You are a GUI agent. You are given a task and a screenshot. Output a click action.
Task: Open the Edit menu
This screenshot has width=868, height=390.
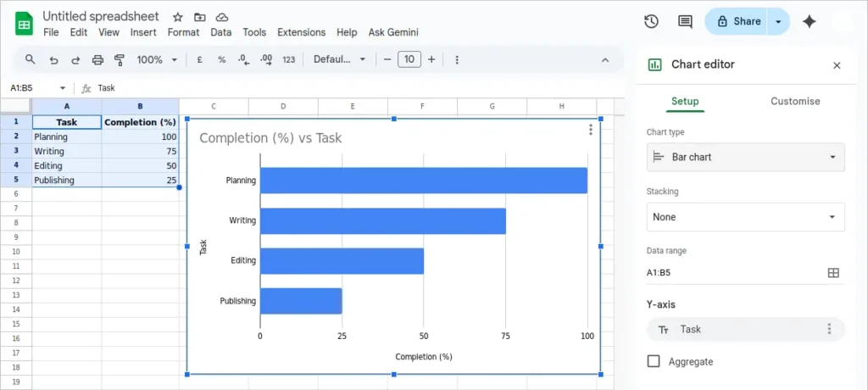[79, 33]
